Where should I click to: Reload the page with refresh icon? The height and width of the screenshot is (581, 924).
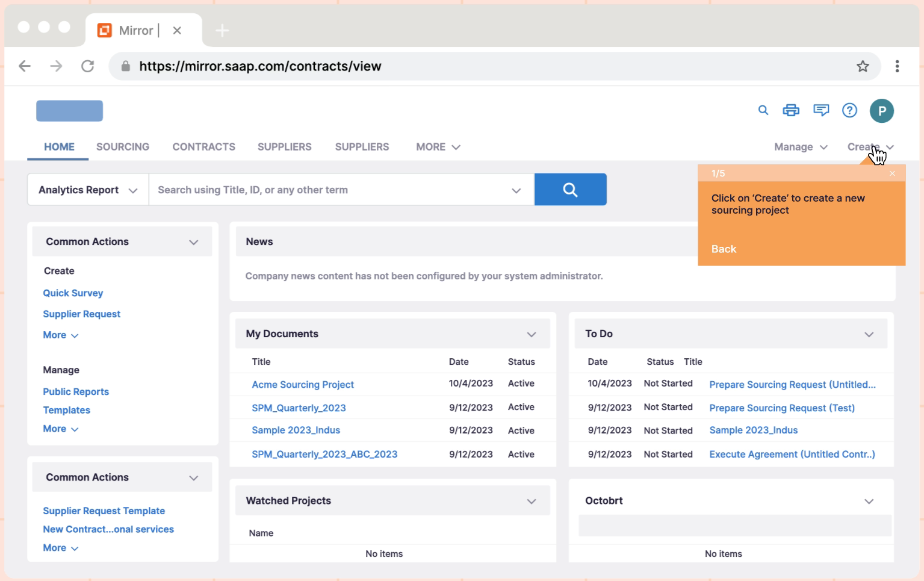[x=88, y=66]
